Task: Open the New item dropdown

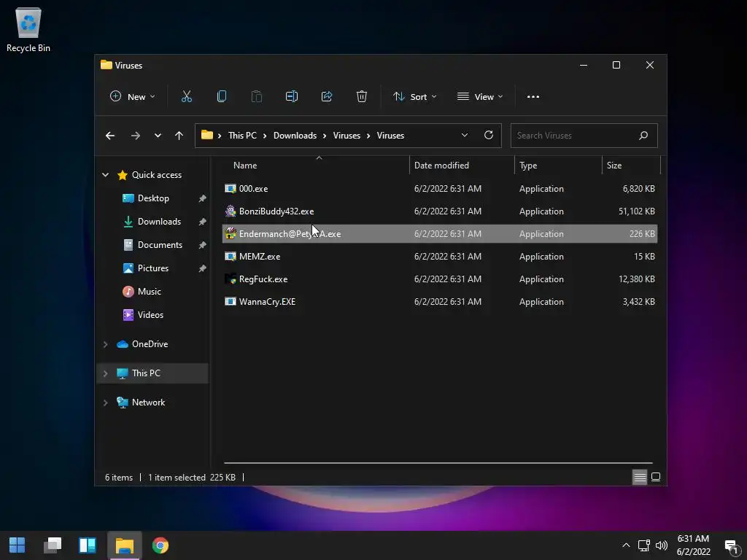Action: point(132,97)
